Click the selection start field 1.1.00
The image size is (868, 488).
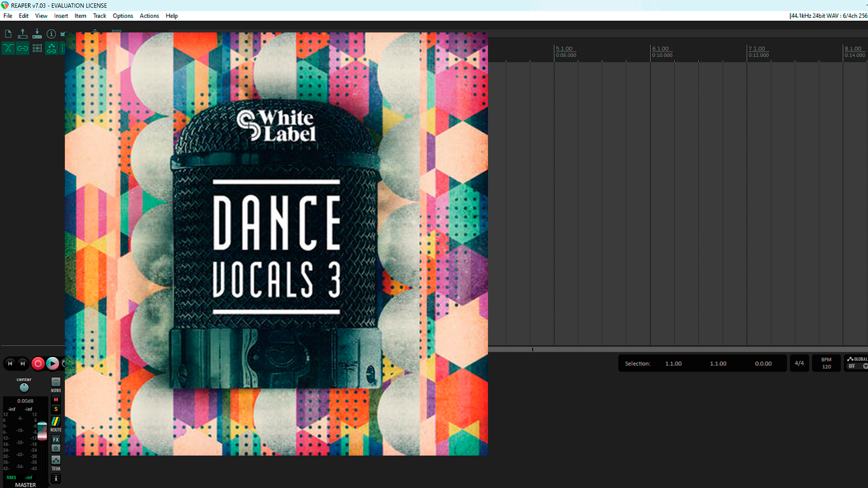674,363
